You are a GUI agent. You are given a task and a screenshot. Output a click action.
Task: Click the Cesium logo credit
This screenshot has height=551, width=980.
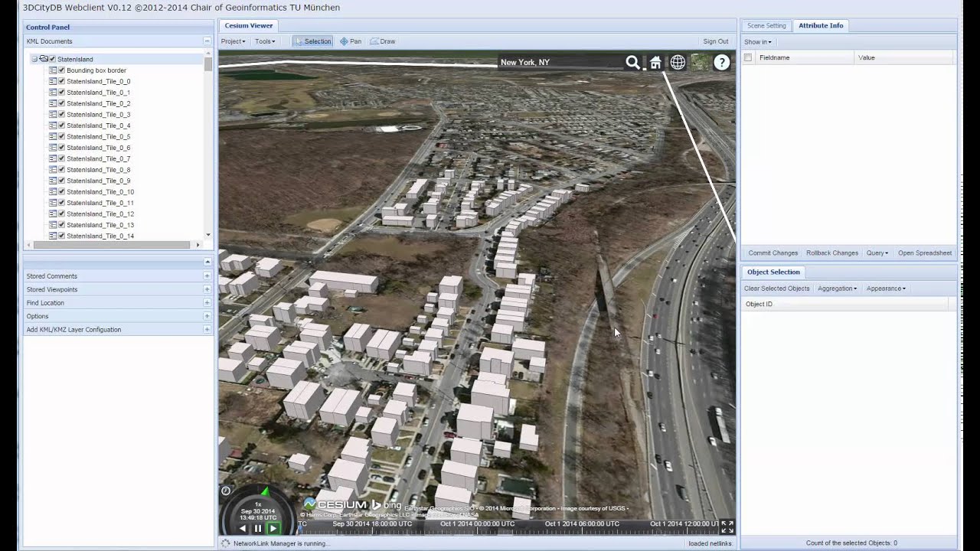click(335, 505)
